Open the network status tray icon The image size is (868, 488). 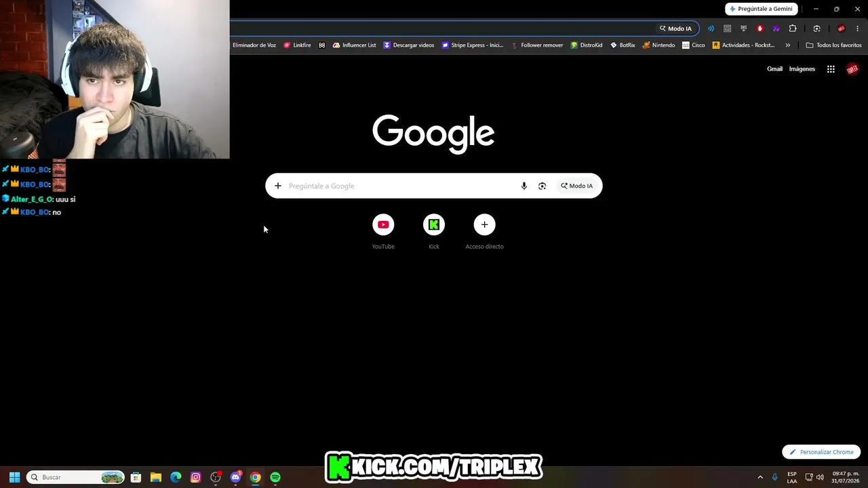[809, 477]
